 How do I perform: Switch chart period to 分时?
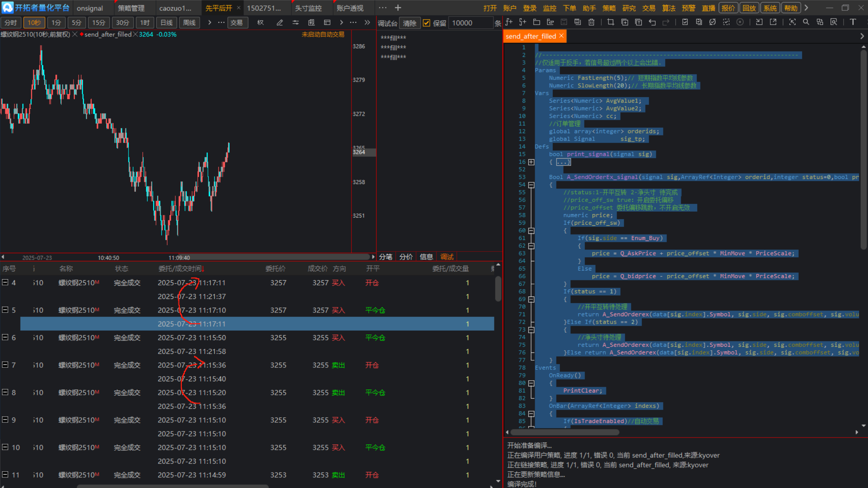[x=11, y=23]
